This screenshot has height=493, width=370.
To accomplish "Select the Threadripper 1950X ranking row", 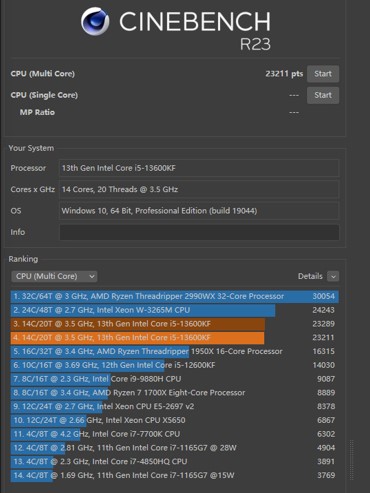I will click(x=175, y=351).
